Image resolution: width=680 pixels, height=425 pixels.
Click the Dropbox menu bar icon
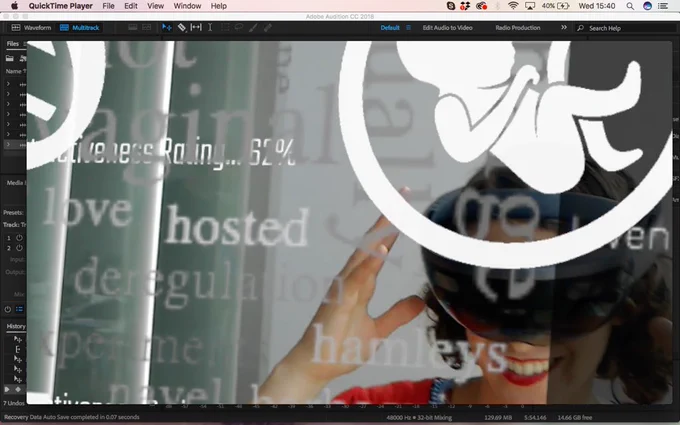[465, 6]
